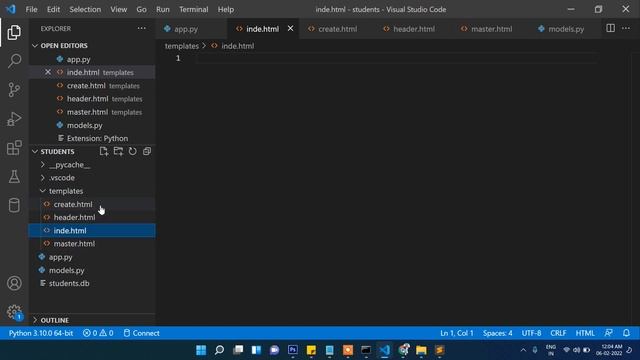
Task: Collapse the STUDENTS folder section
Action: (35, 151)
